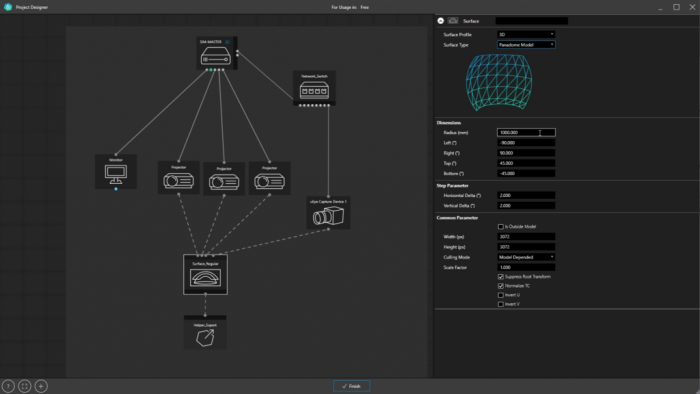Select the Network Switch node
Viewport: 700px width, 394px height.
(x=314, y=88)
